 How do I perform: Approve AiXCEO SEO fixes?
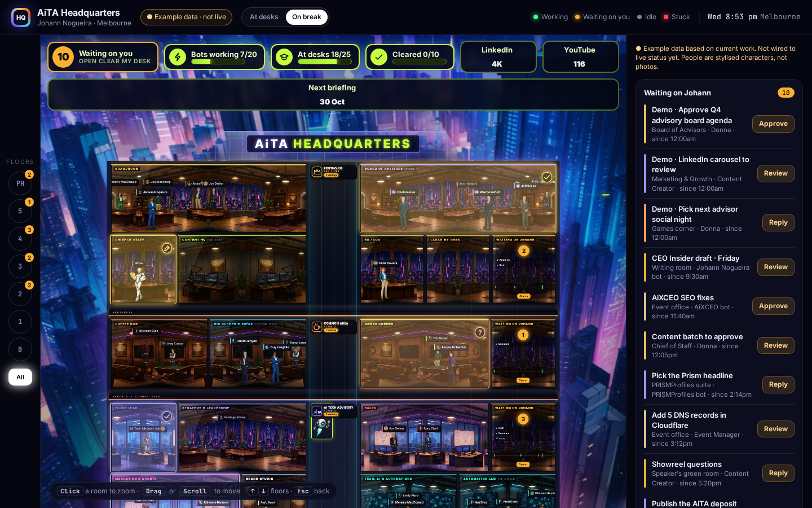click(773, 306)
